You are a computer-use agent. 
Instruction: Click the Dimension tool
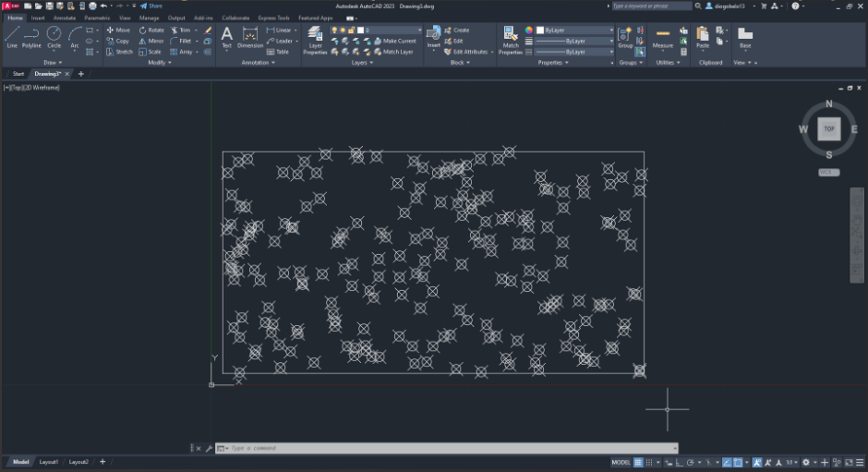tap(249, 37)
